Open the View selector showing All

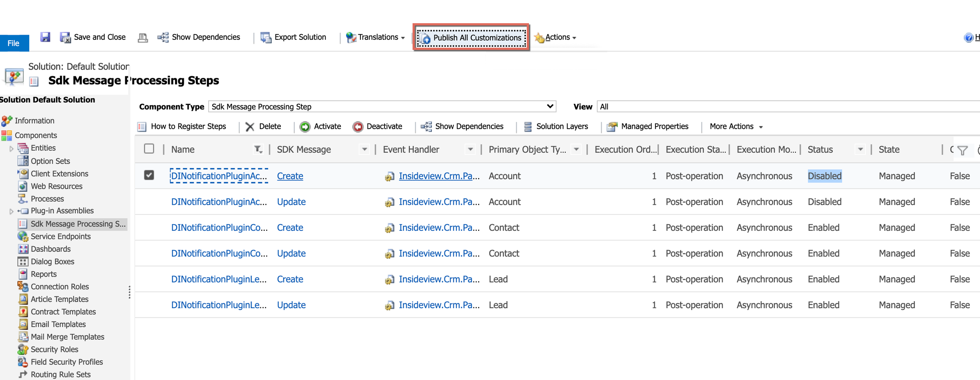(788, 106)
